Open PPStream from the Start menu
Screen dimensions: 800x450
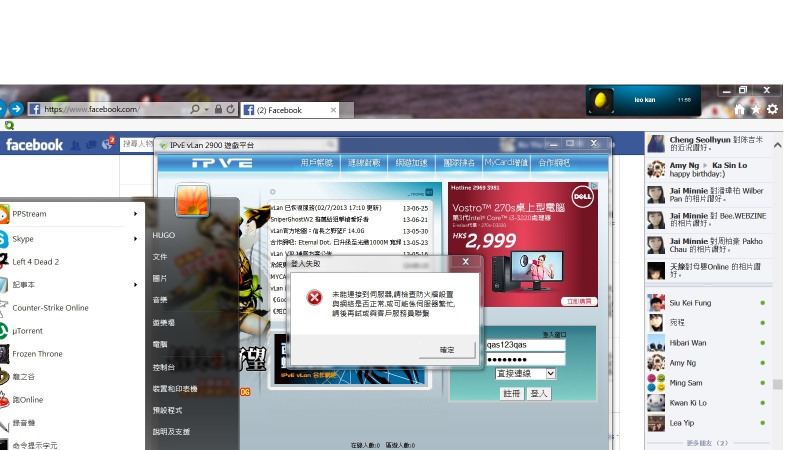point(29,214)
